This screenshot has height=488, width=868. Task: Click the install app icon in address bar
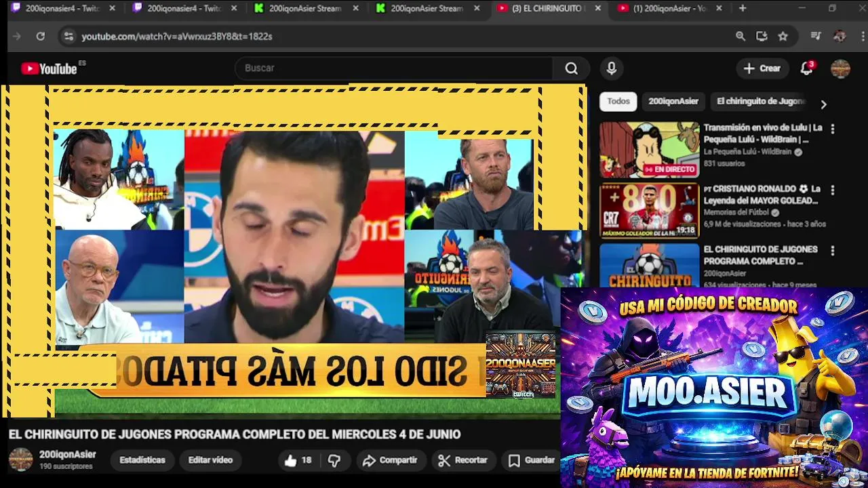762,37
